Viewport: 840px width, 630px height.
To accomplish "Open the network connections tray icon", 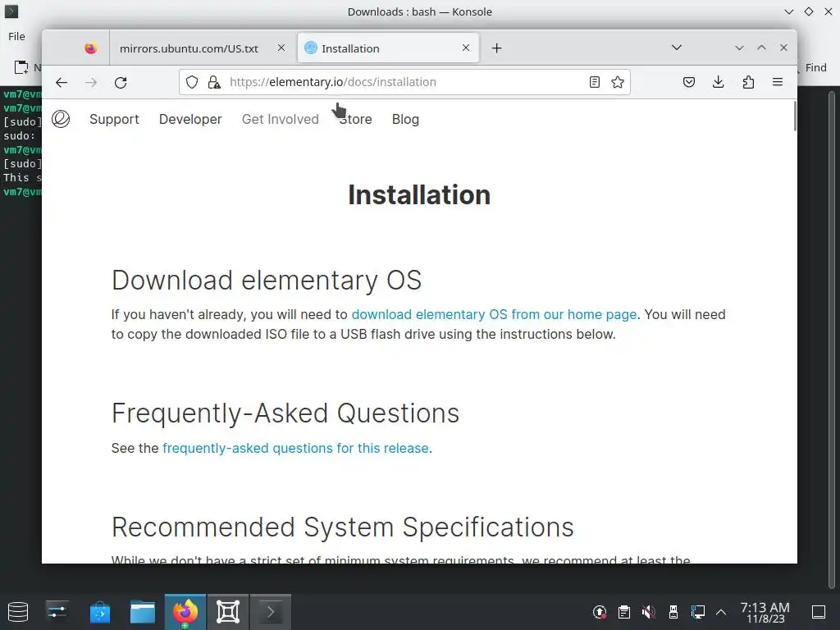I will [x=697, y=612].
